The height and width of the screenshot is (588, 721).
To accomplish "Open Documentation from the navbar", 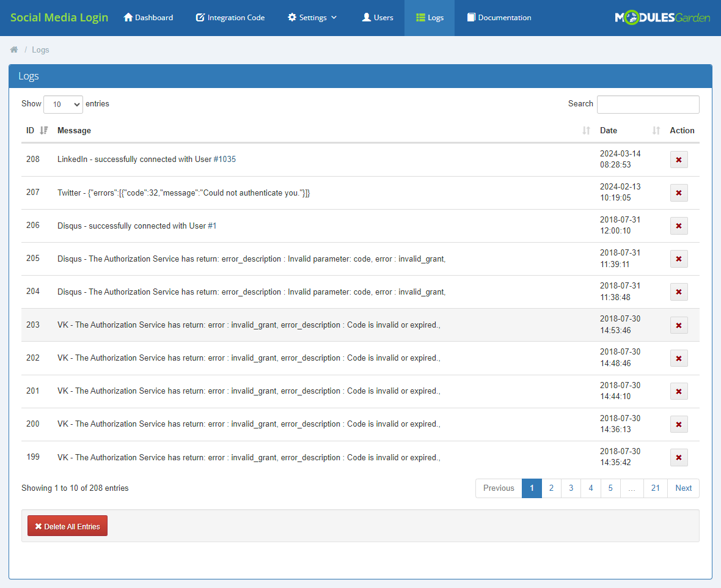I will 499,18.
